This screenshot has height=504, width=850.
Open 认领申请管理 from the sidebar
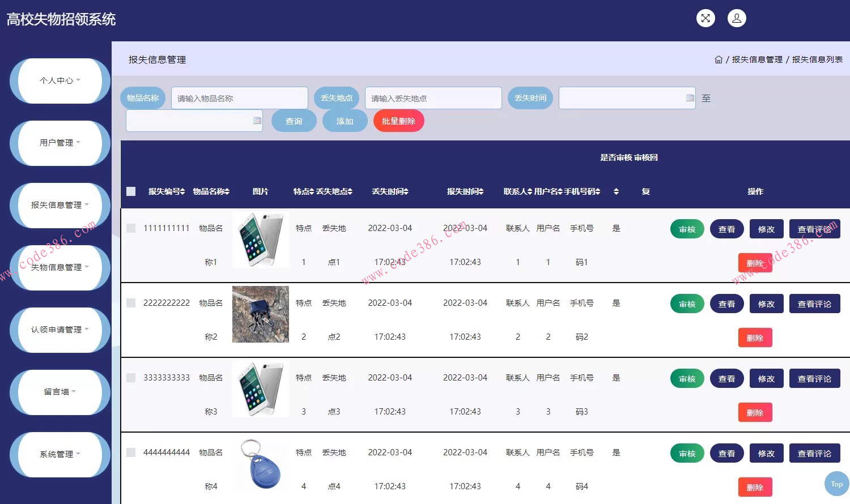click(59, 330)
